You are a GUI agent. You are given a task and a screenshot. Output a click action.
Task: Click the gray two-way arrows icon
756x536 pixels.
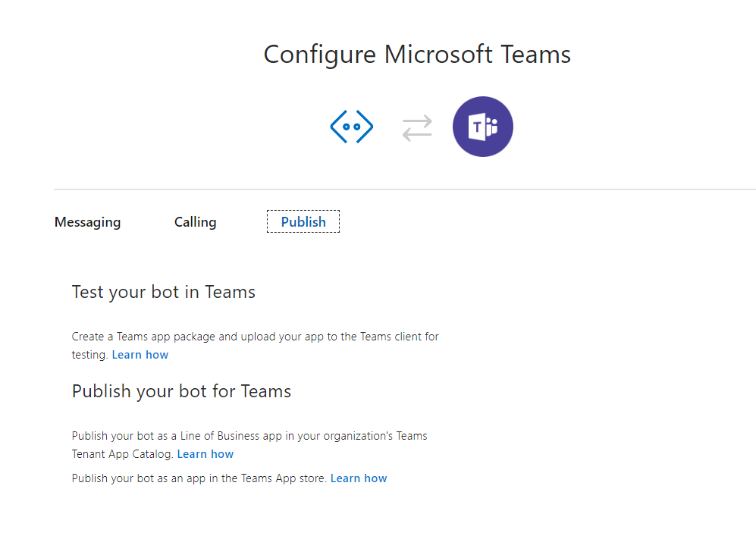(x=417, y=127)
